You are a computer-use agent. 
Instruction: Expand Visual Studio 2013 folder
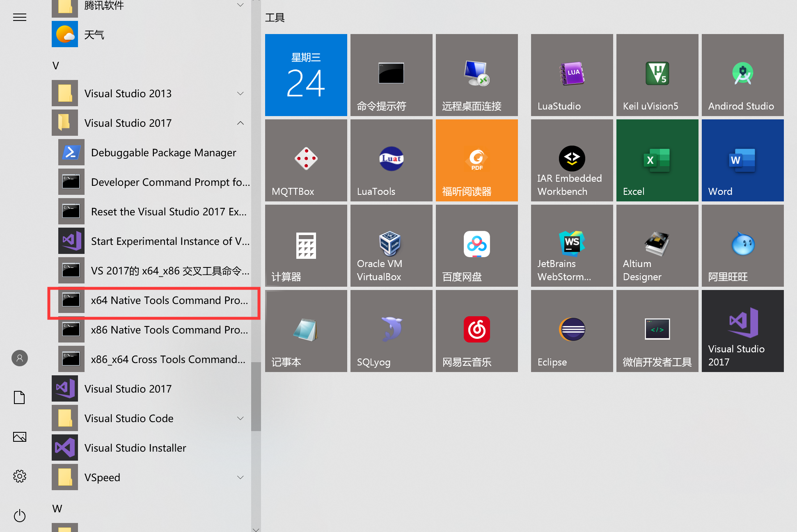pyautogui.click(x=151, y=94)
